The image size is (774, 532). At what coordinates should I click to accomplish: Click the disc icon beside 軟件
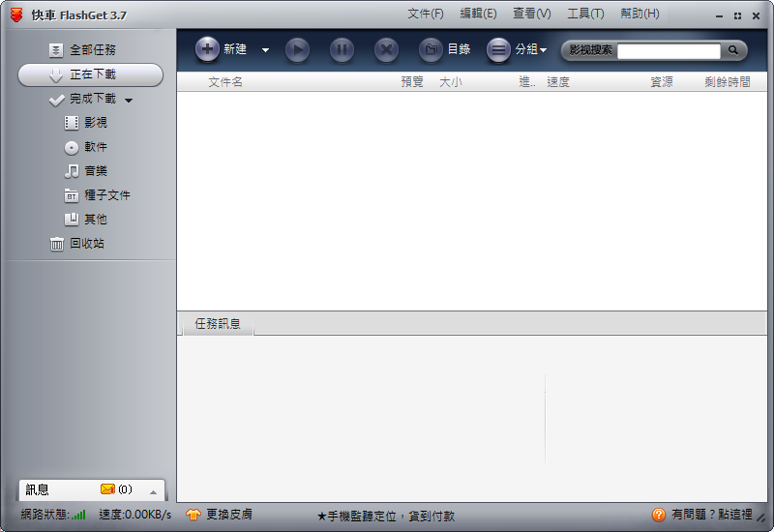click(72, 148)
